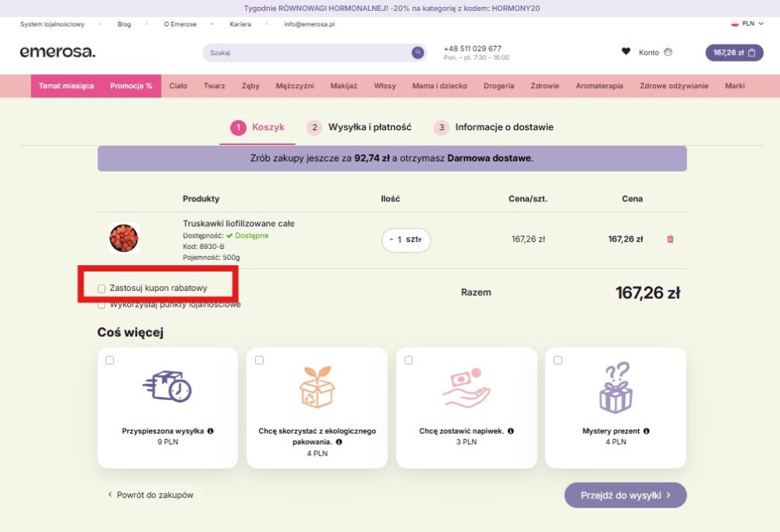
Task: Tick the Przyspieszona wysyłka option checkbox
Action: (110, 360)
